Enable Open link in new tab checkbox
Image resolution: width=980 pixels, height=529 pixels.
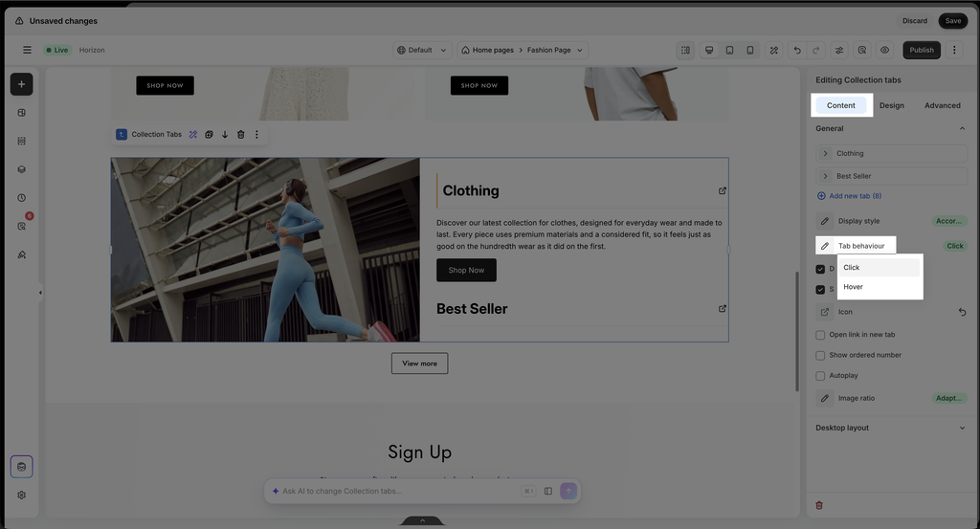820,335
